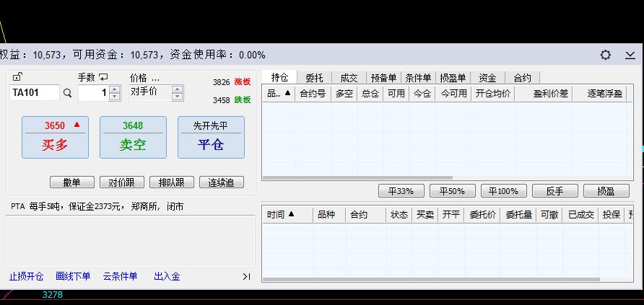The height and width of the screenshot is (305, 644).
Task: Open 云条件单 link
Action: coord(120,277)
